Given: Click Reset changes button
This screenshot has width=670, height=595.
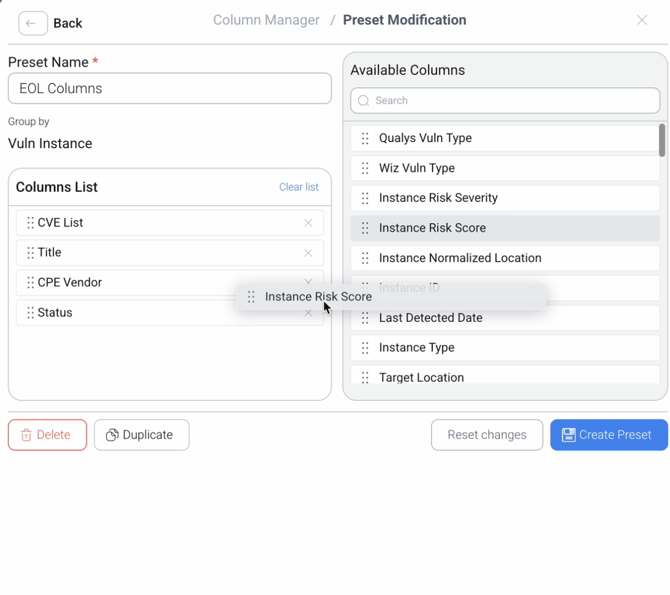Looking at the screenshot, I should pos(487,435).
